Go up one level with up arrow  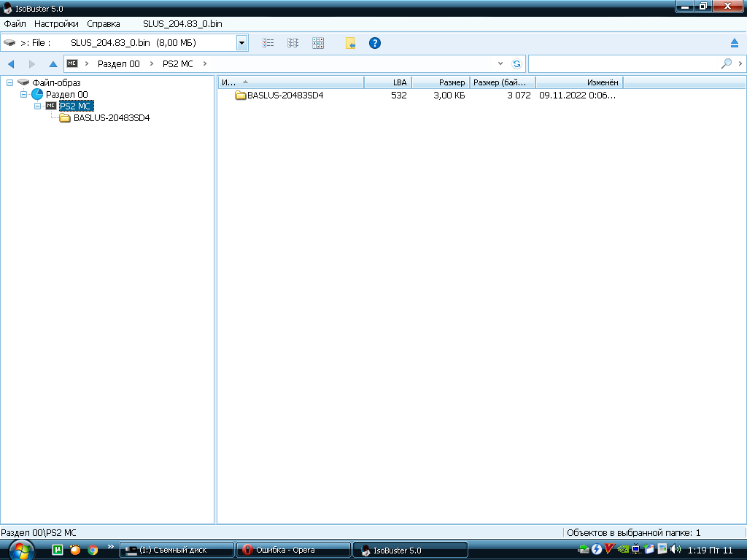point(53,64)
